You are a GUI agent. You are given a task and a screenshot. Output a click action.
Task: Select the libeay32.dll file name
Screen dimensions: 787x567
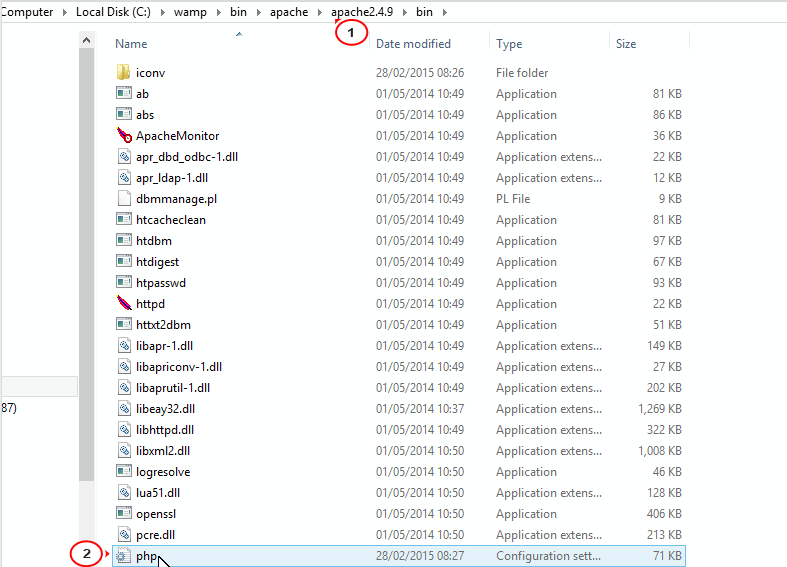pyautogui.click(x=165, y=409)
